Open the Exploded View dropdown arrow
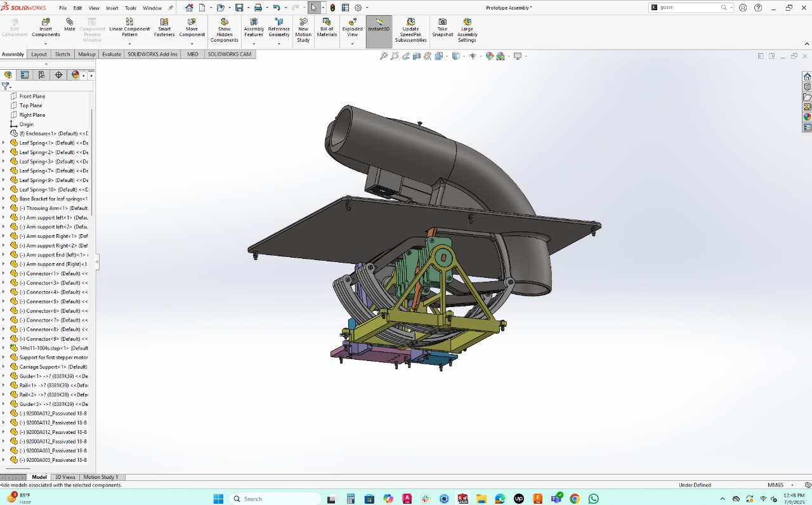Viewport: 812px width, 505px height. 352,44
